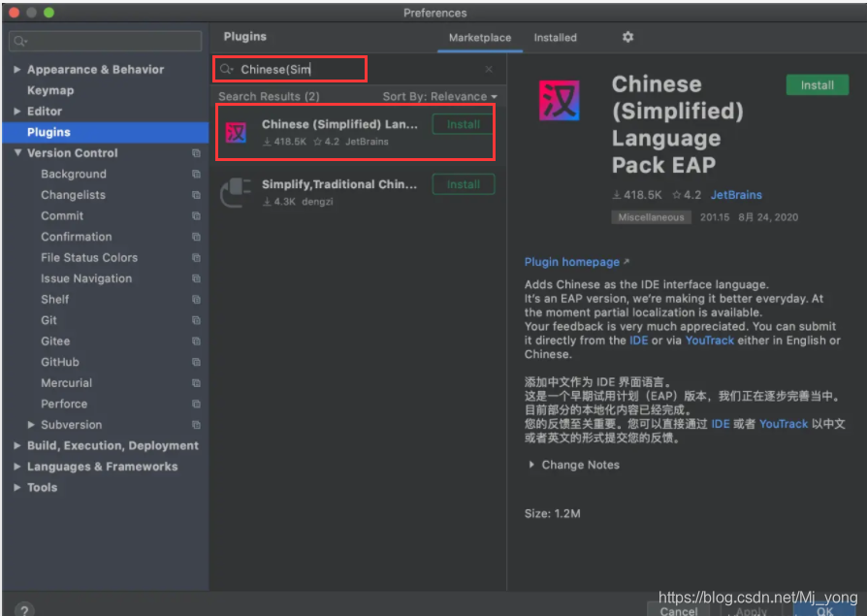The width and height of the screenshot is (867, 616).
Task: Click the project-level icon beside Background
Action: pyautogui.click(x=196, y=175)
